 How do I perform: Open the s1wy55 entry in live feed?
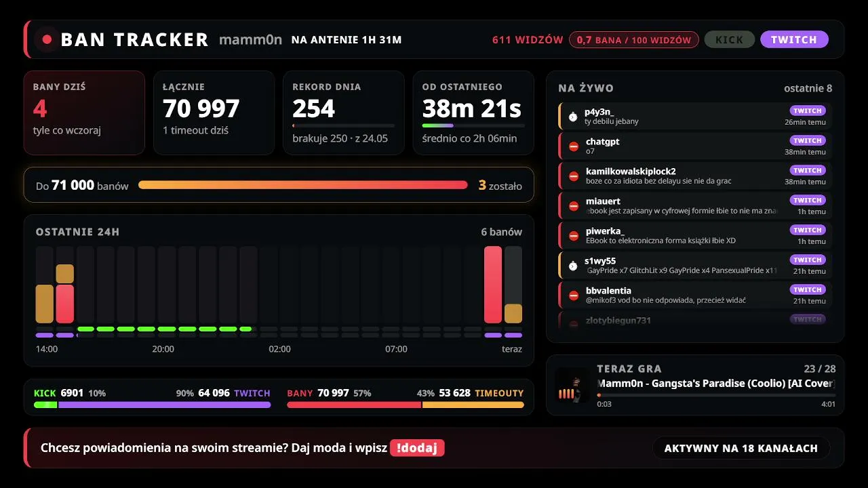tap(695, 266)
